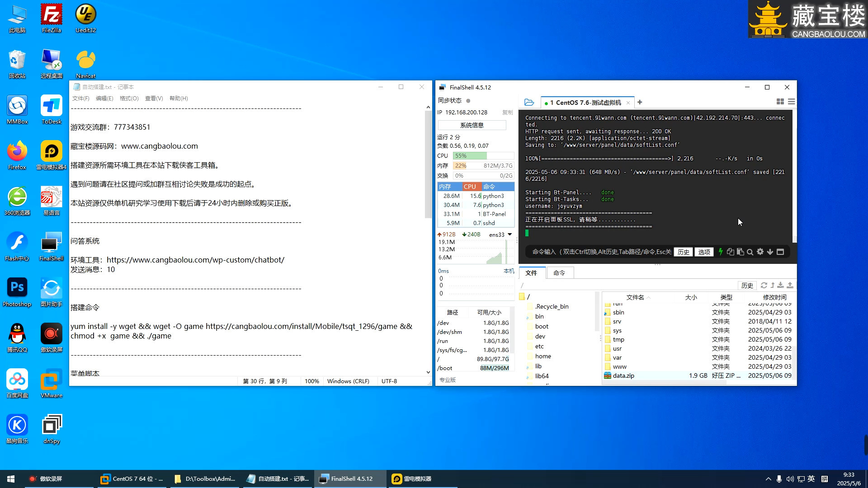Switch to the 命令 tab
The width and height of the screenshot is (868, 488).
pyautogui.click(x=560, y=273)
